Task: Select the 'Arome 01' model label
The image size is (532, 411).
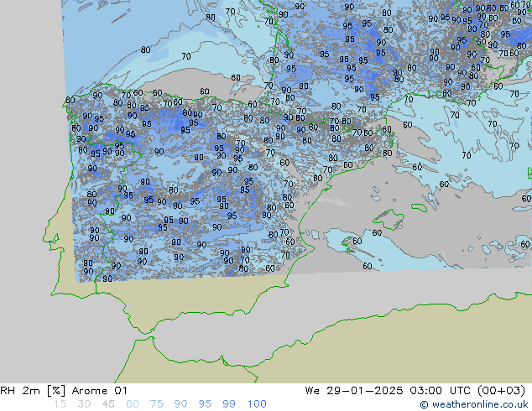Action: (x=99, y=391)
